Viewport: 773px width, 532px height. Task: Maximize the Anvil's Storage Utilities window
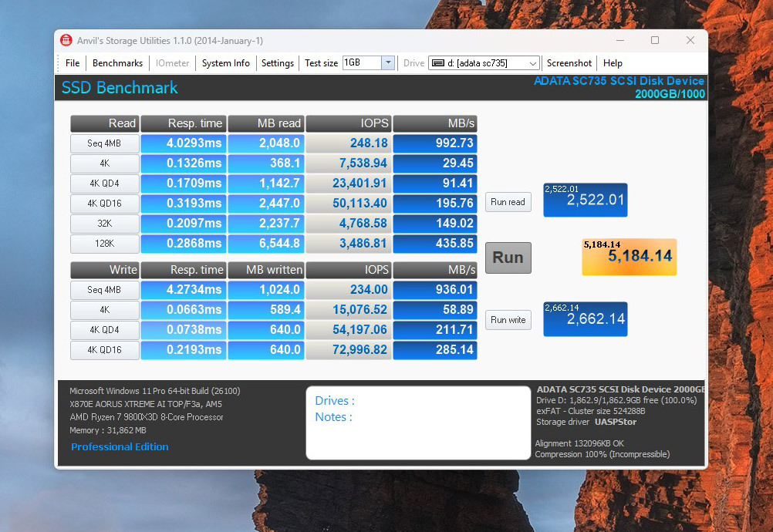[x=655, y=41]
